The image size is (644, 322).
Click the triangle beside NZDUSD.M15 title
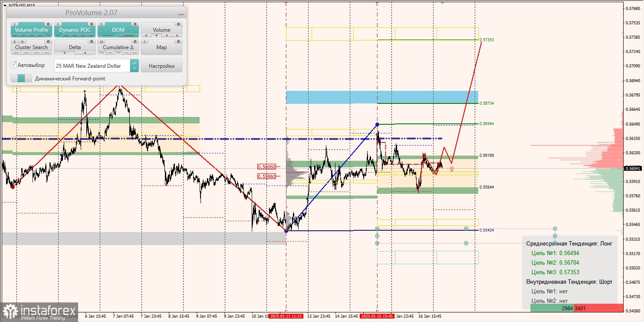click(x=5, y=5)
